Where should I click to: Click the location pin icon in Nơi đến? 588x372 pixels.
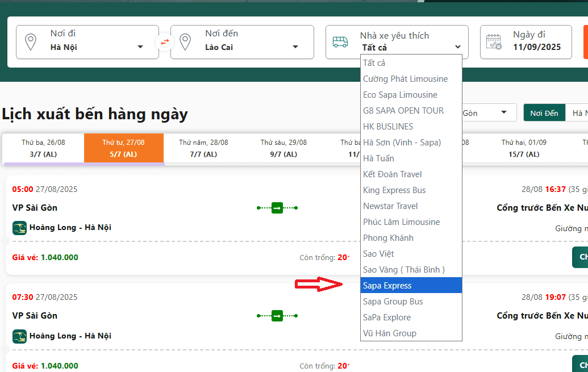click(x=185, y=42)
